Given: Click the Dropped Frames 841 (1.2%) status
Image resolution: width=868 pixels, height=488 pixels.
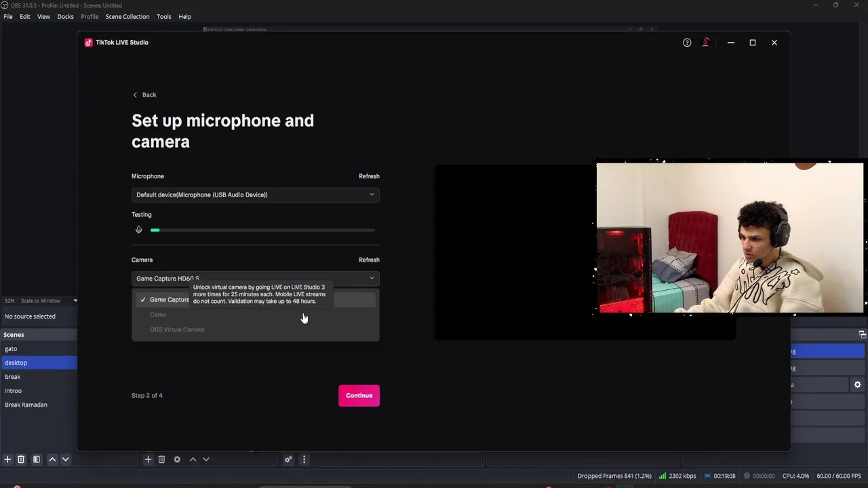Looking at the screenshot, I should (614, 476).
